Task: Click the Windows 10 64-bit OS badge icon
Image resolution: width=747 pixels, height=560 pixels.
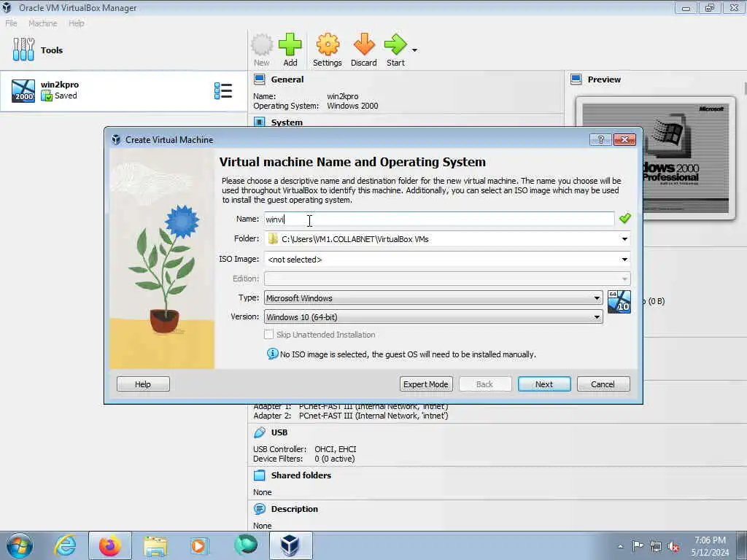Action: [619, 302]
